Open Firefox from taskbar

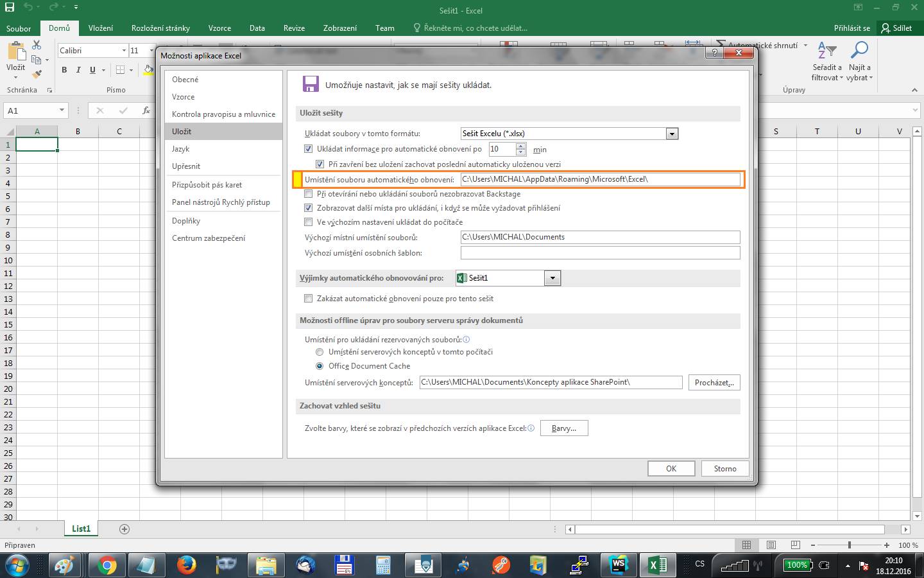186,565
